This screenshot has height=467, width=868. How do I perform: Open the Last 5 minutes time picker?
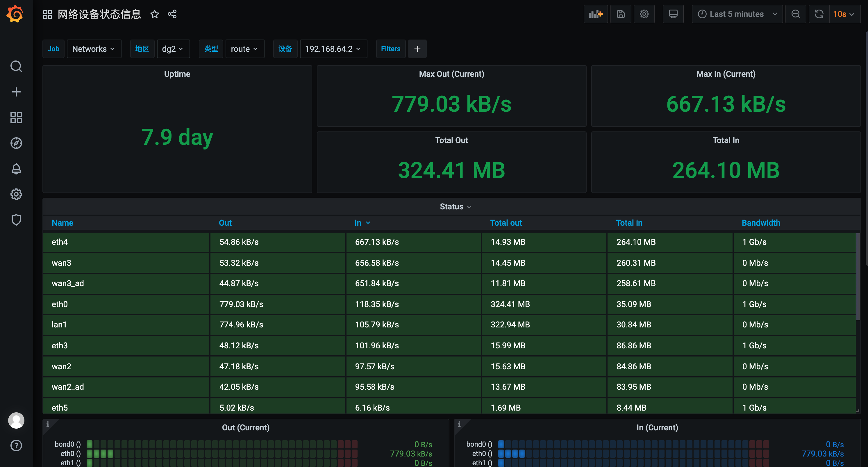tap(737, 14)
